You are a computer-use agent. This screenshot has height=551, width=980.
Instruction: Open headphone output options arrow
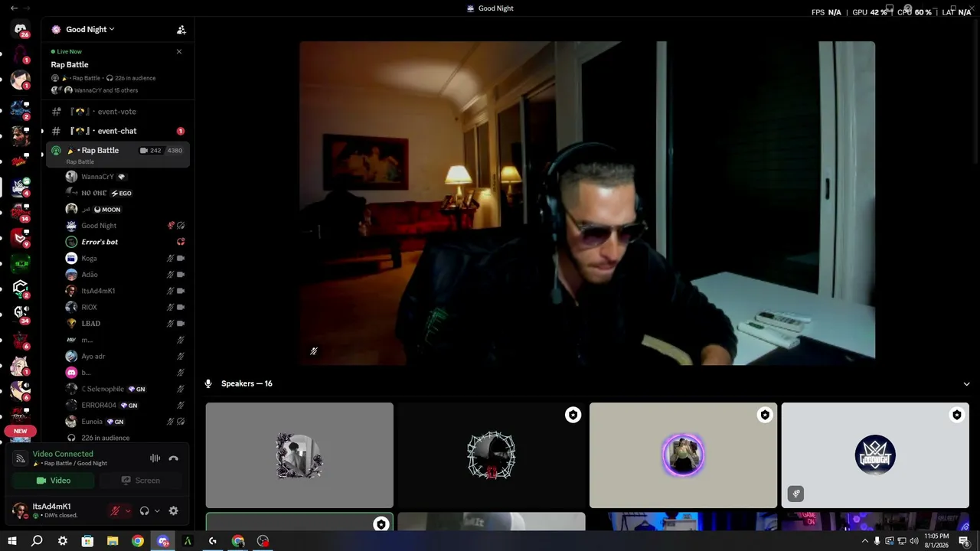(x=157, y=510)
